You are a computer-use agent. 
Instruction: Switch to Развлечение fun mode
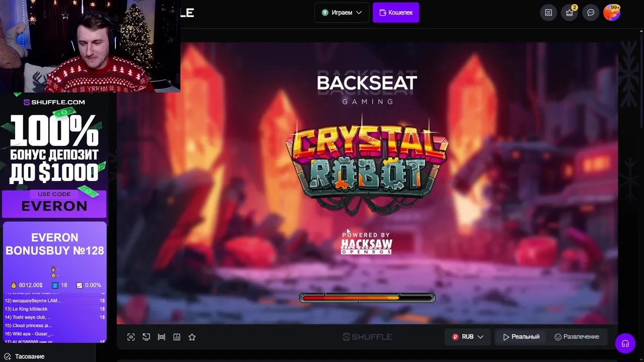[577, 337]
